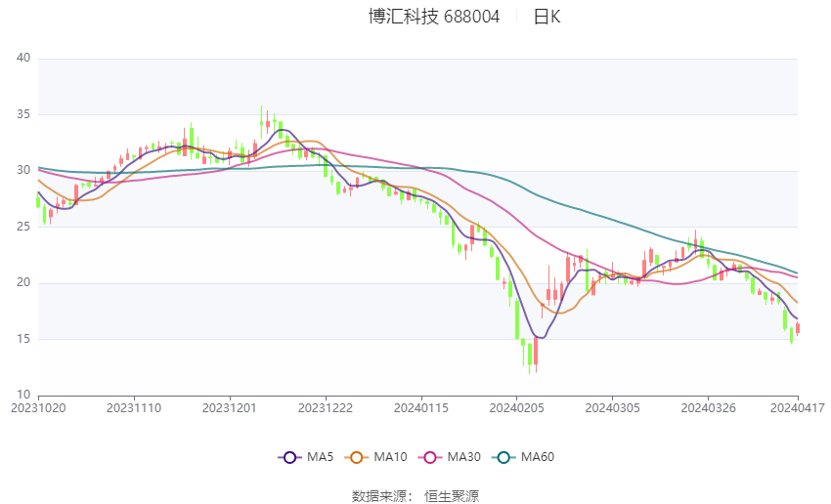Click the orange MA10 legend circle icon
This screenshot has width=831, height=504.
coord(356,457)
